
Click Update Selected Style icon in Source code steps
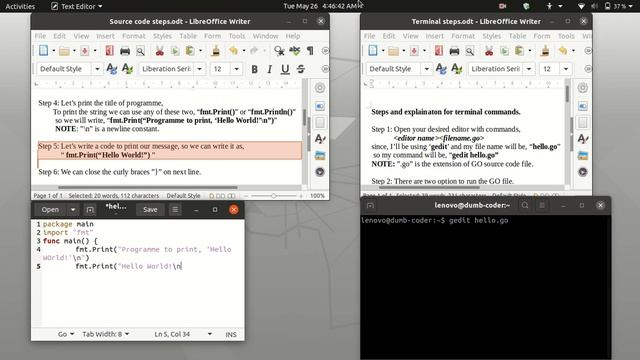(111, 69)
